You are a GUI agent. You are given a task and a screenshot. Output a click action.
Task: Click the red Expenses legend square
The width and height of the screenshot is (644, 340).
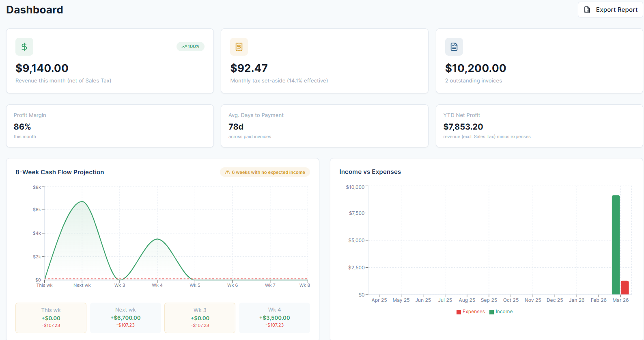pos(459,312)
